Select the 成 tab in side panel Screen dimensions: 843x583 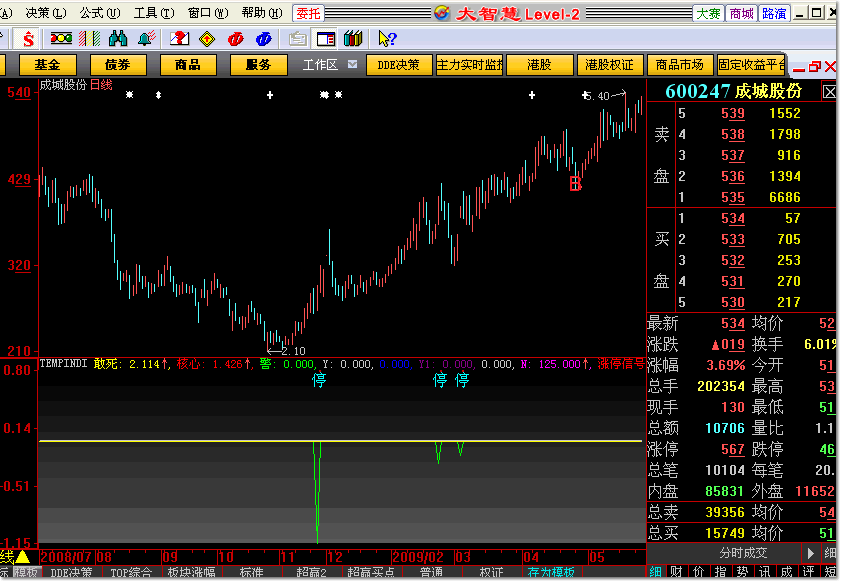787,572
